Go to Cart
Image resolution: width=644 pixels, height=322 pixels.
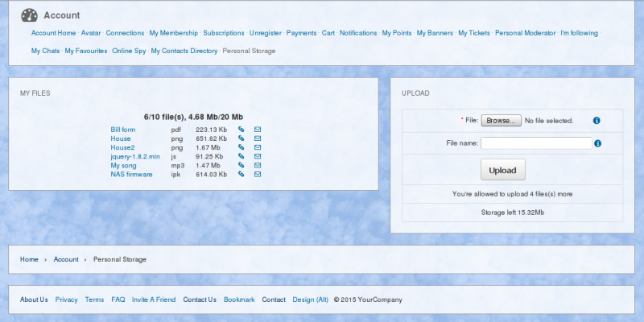328,33
